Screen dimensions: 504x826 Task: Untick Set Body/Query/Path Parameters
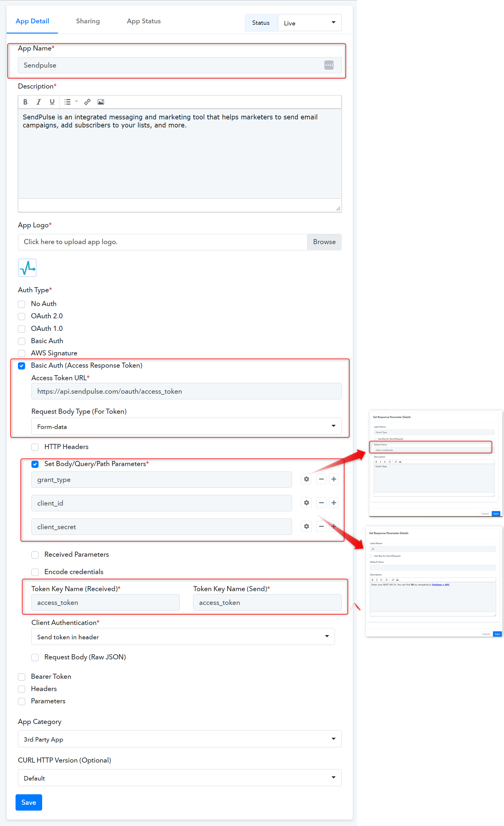click(x=35, y=464)
